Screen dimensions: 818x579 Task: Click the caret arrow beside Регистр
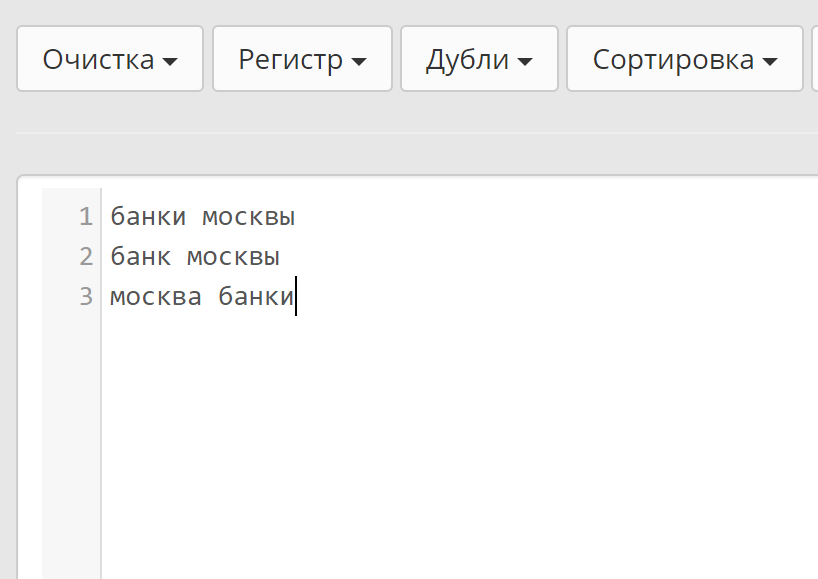359,61
